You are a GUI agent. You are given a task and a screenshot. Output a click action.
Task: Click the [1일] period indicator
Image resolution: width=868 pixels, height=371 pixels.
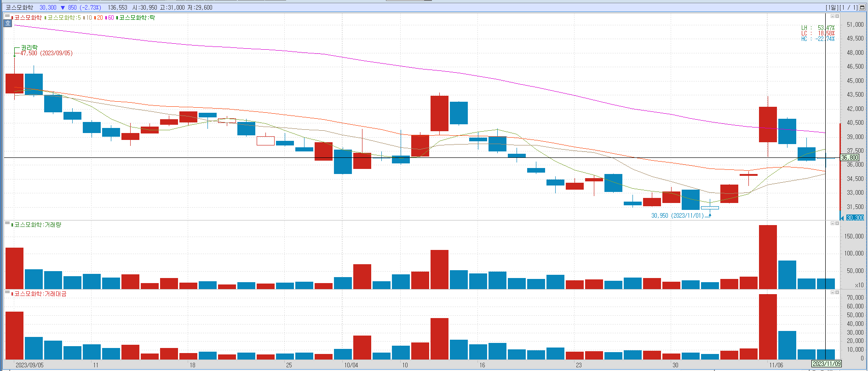tap(832, 7)
